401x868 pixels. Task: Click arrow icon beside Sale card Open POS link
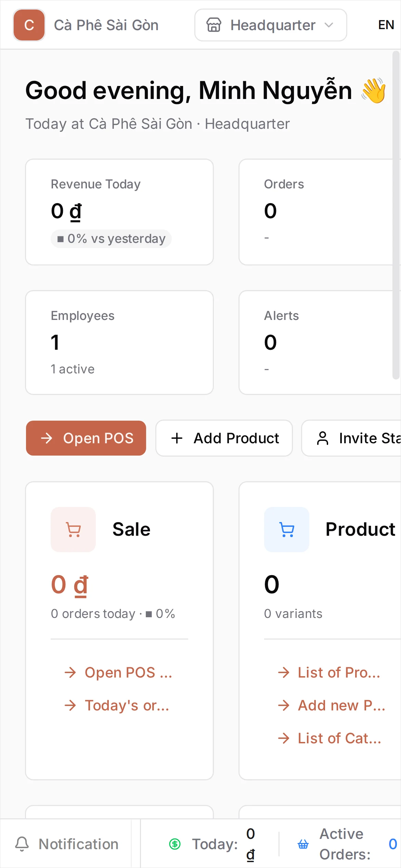click(x=70, y=673)
